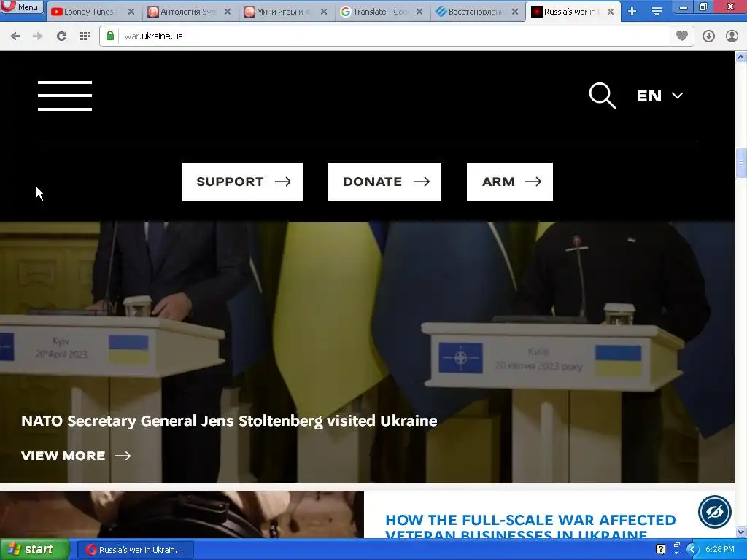Click the scrollbar down arrow
Image resolution: width=747 pixels, height=560 pixels.
click(741, 532)
